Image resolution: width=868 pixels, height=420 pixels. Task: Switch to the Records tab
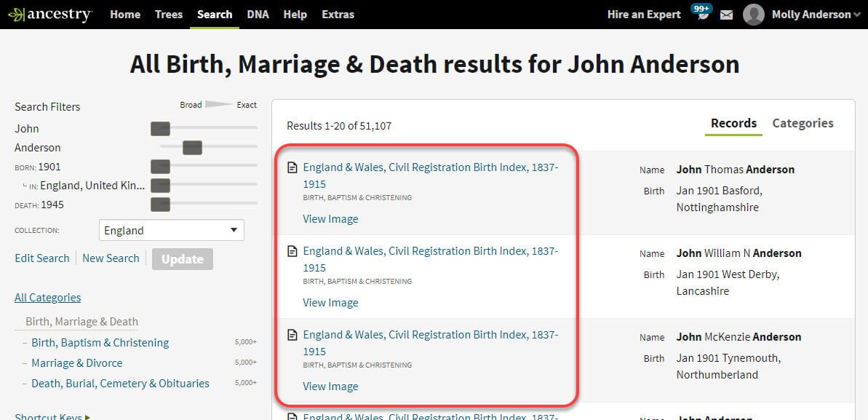pyautogui.click(x=733, y=123)
